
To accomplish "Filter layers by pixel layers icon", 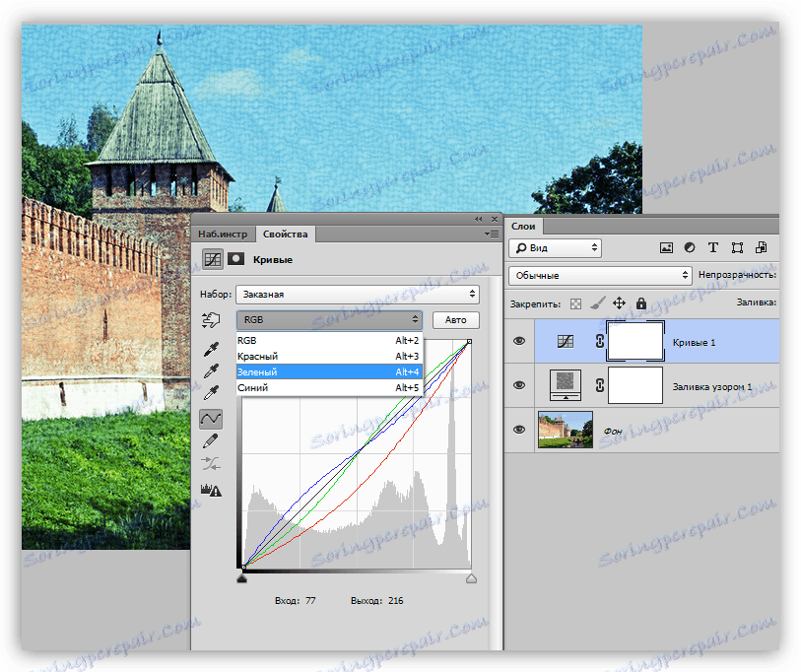I will (666, 248).
